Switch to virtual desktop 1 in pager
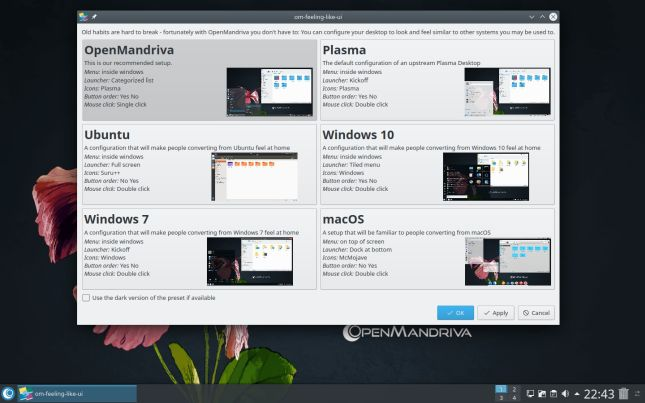This screenshot has height=403, width=645. (501, 389)
